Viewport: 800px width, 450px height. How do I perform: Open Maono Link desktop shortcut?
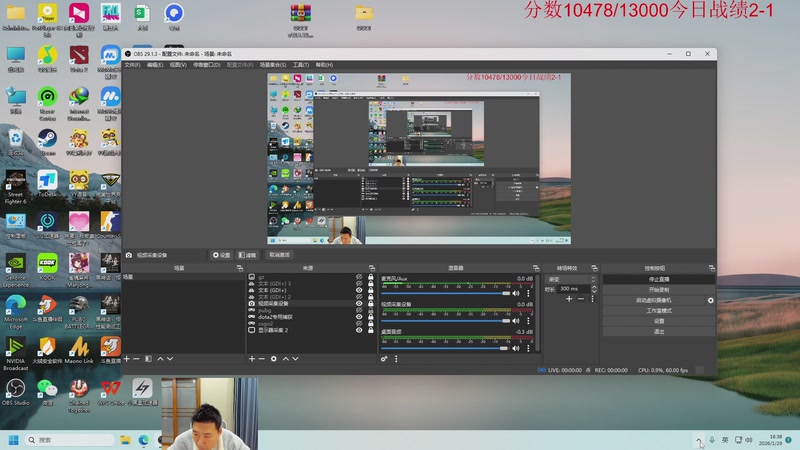click(x=79, y=351)
